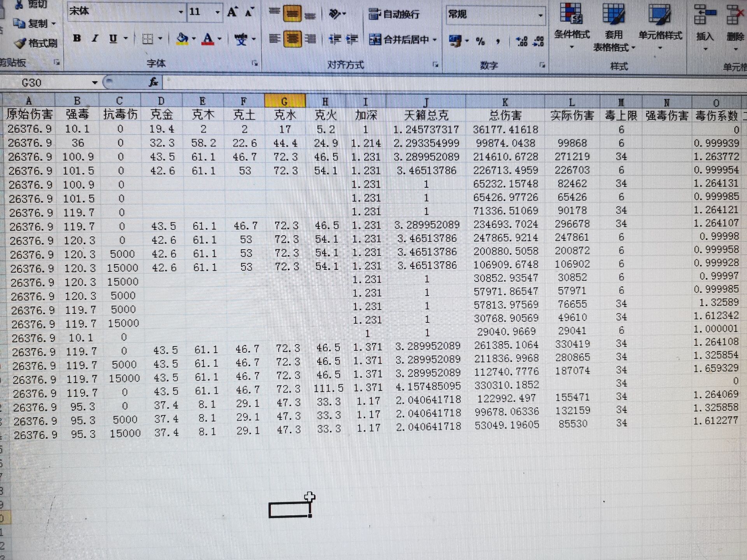Viewport: 747px width, 560px height.
Task: Apply bottom vertical alignment
Action: pyautogui.click(x=310, y=15)
